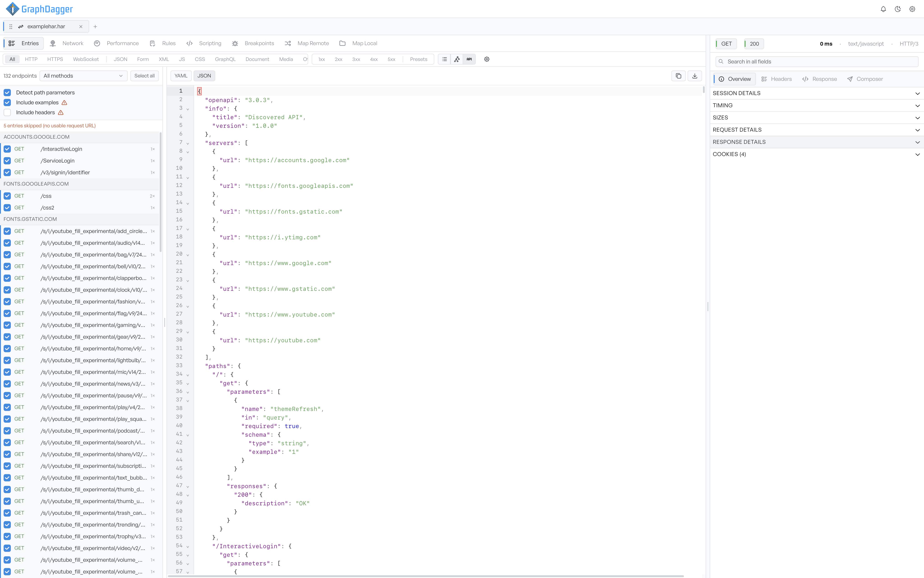Grab the tab drag handle dots

click(11, 27)
